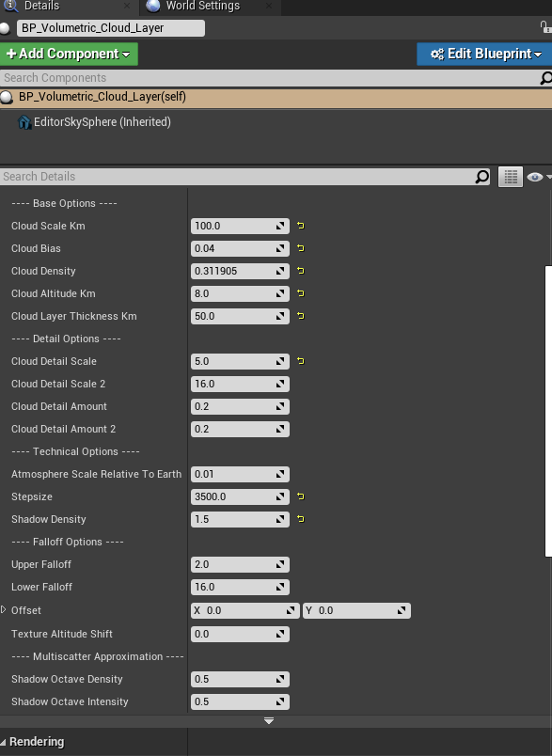Click the Texture Altitude Shift field

point(240,634)
